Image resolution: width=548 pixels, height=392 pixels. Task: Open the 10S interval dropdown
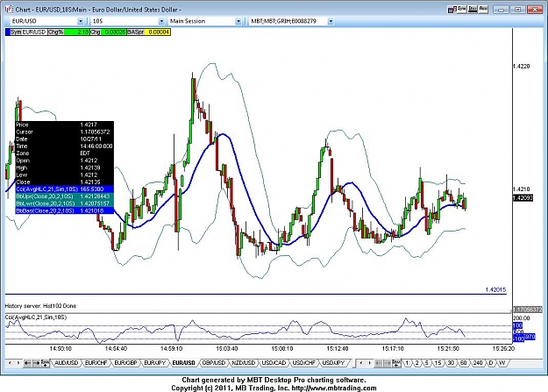click(x=161, y=21)
